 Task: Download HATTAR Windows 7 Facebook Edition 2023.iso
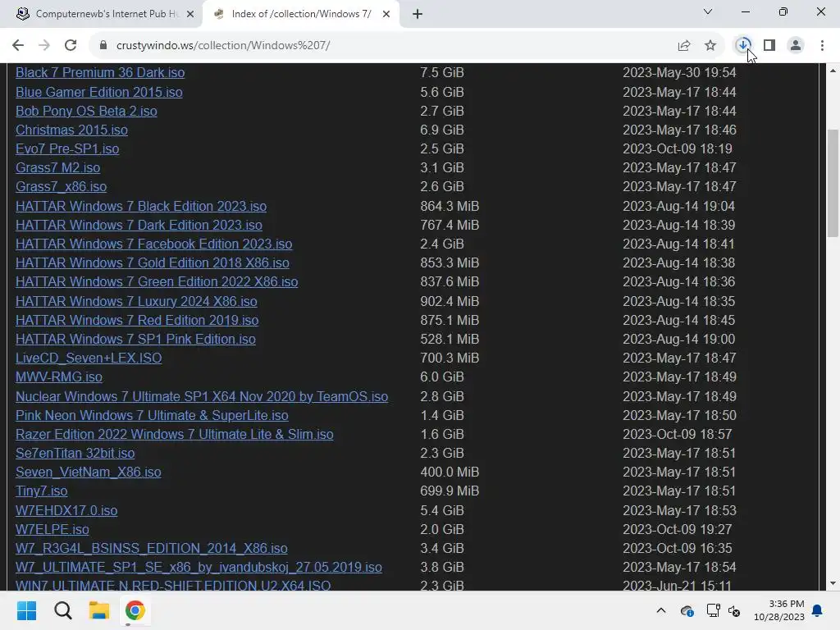153,244
